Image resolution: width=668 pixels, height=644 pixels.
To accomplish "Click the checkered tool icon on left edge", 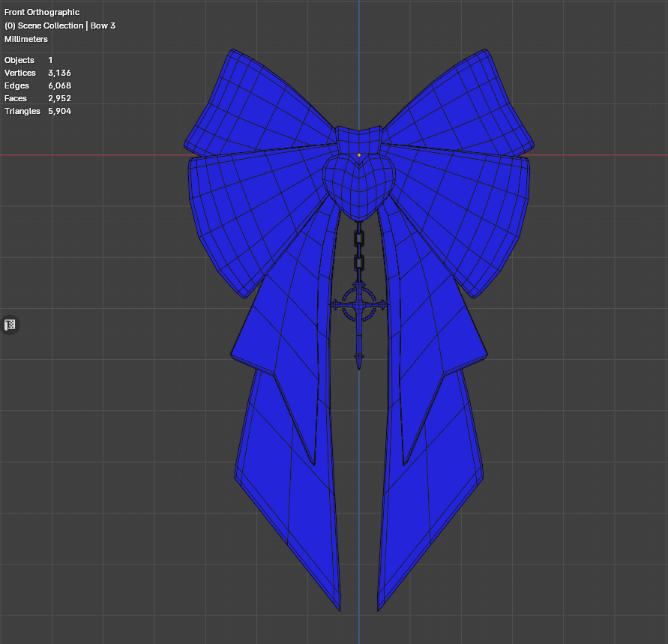I will tap(10, 325).
